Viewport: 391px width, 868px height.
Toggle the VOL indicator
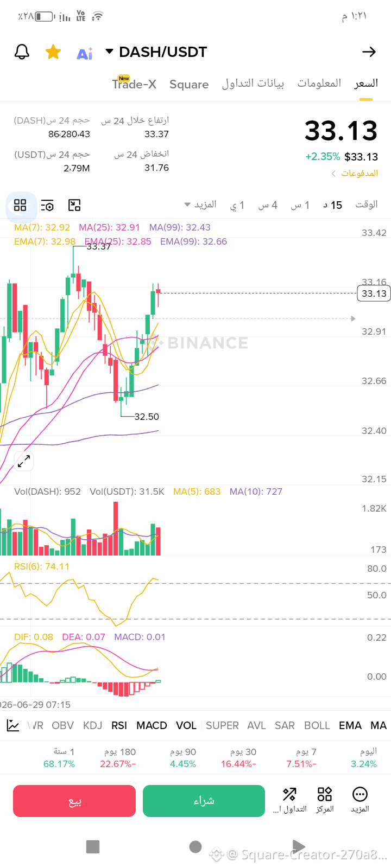point(186,725)
